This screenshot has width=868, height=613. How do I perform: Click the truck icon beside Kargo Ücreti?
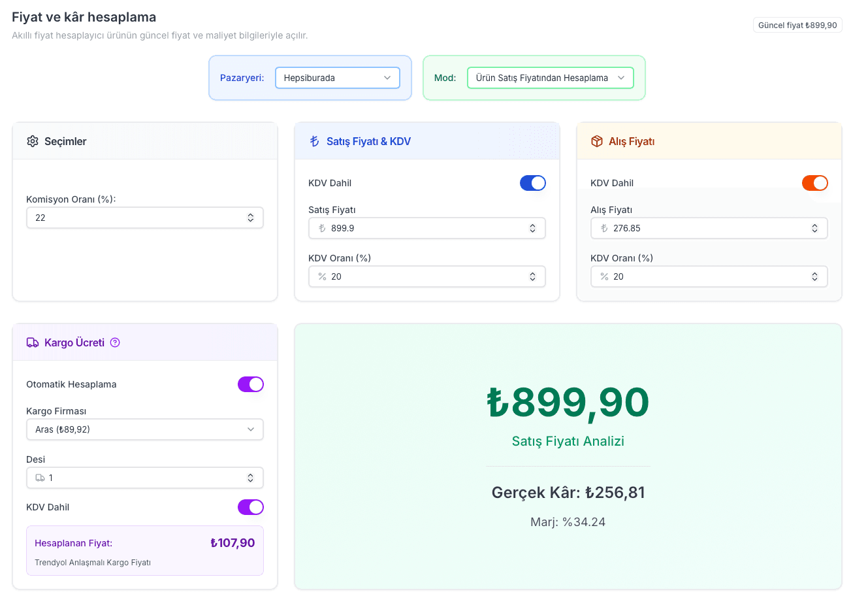click(33, 342)
